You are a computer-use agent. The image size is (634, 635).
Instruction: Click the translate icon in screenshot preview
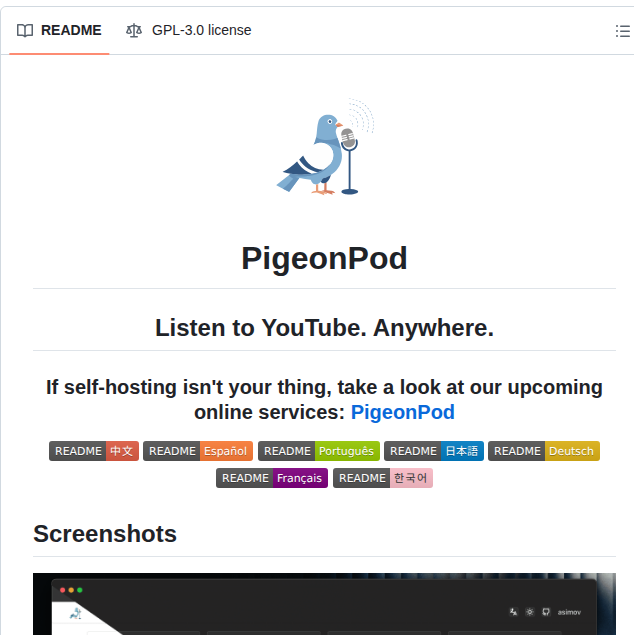tap(513, 612)
